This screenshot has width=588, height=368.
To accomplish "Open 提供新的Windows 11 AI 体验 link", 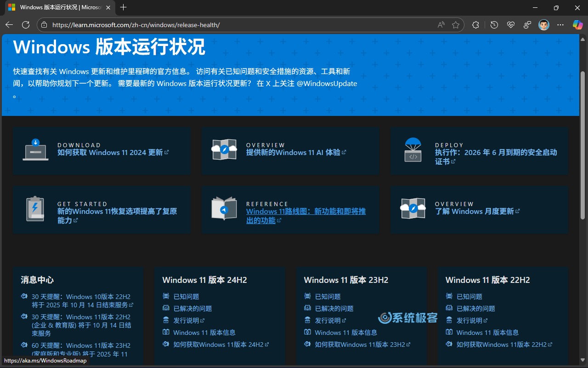I will [x=296, y=152].
